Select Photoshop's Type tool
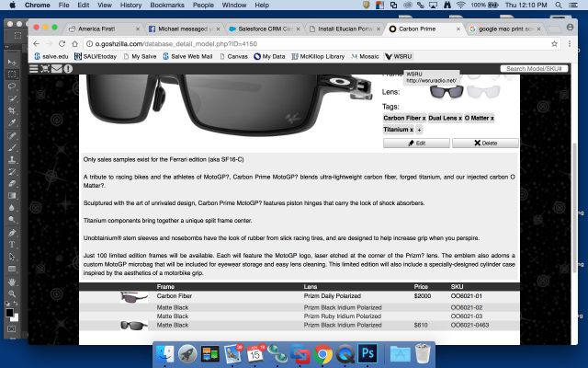588x368 pixels. click(12, 245)
